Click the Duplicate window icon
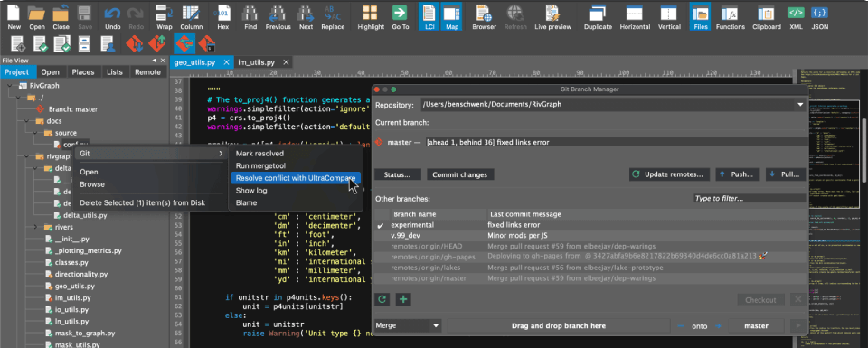Viewport: 868px width, 348px height. (x=598, y=17)
